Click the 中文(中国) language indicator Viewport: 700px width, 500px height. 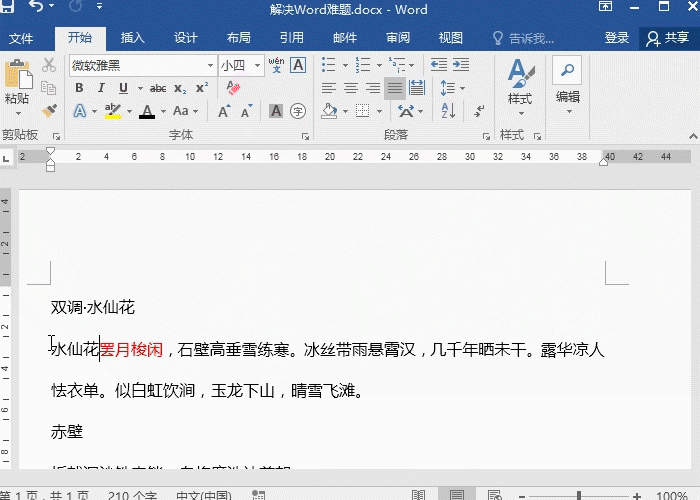(x=204, y=496)
